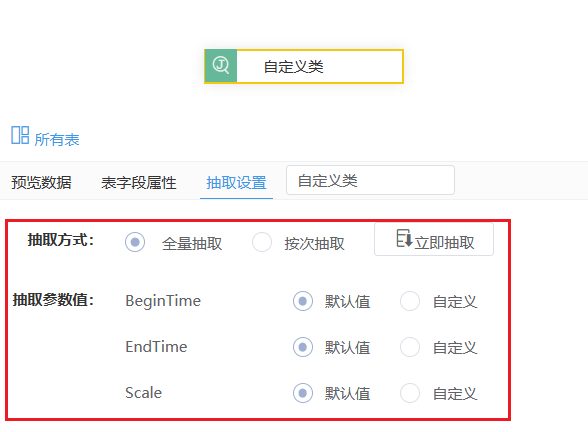Click the 所有表 grid icon
588x432 pixels.
click(20, 135)
